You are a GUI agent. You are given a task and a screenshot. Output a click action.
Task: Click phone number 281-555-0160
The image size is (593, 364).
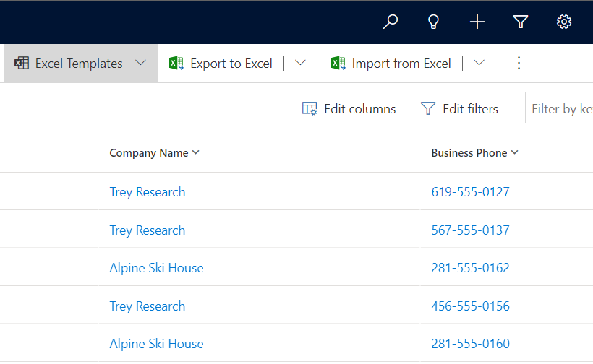(x=470, y=344)
